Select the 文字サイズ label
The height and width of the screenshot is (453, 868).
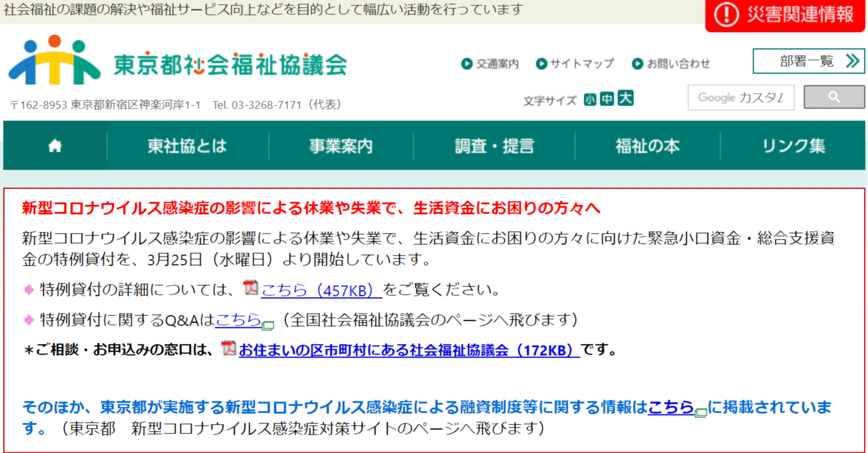click(x=550, y=101)
